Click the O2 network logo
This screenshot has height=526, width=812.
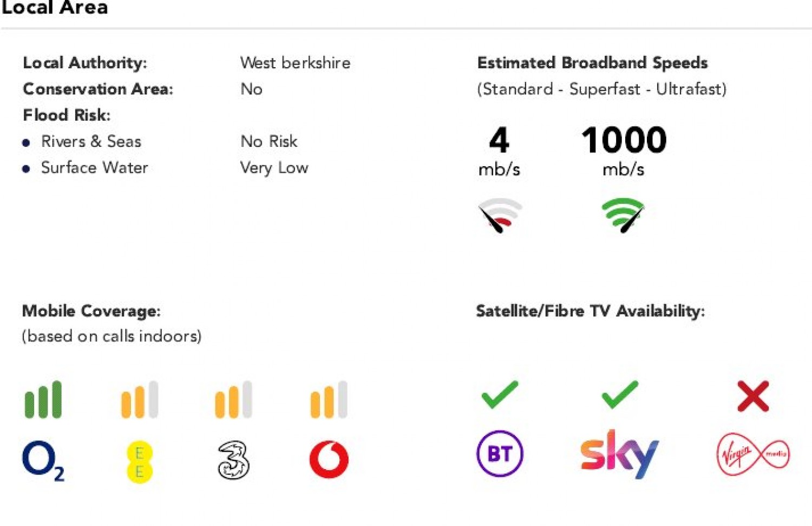pos(43,460)
